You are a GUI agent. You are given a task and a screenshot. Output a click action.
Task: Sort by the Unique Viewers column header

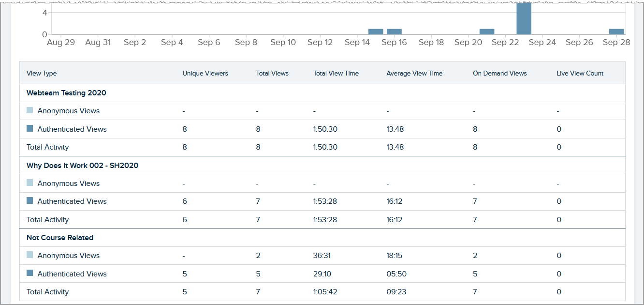point(205,74)
